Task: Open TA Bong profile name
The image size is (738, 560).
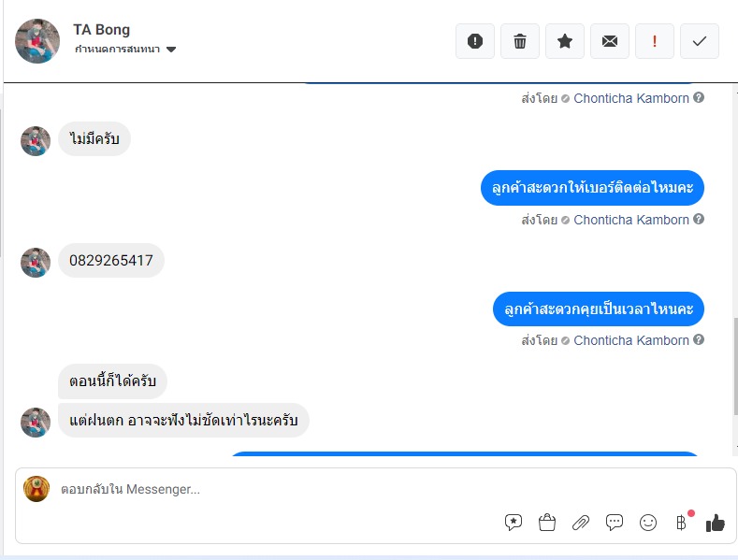Action: tap(101, 30)
